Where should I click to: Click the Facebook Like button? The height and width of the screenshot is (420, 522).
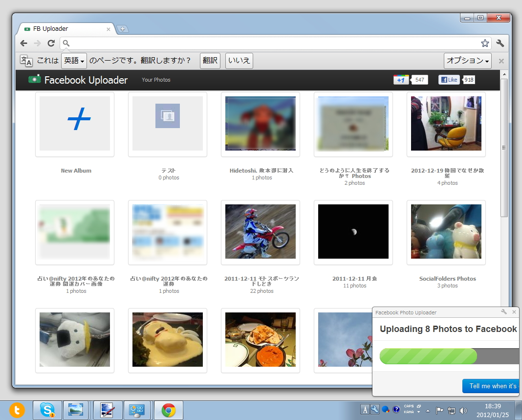449,80
